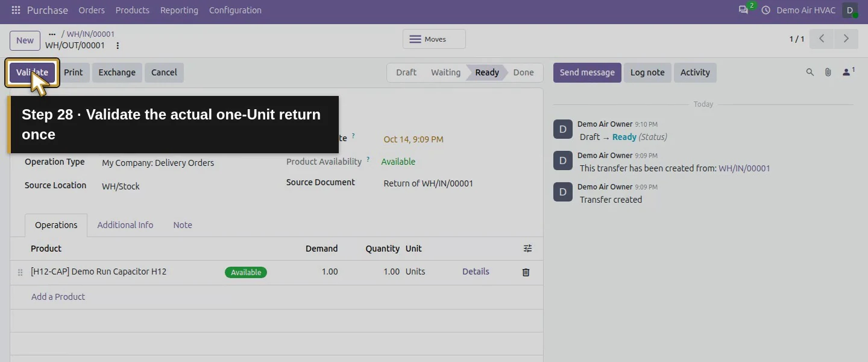Image resolution: width=868 pixels, height=362 pixels.
Task: Open the Orders menu
Action: (92, 10)
